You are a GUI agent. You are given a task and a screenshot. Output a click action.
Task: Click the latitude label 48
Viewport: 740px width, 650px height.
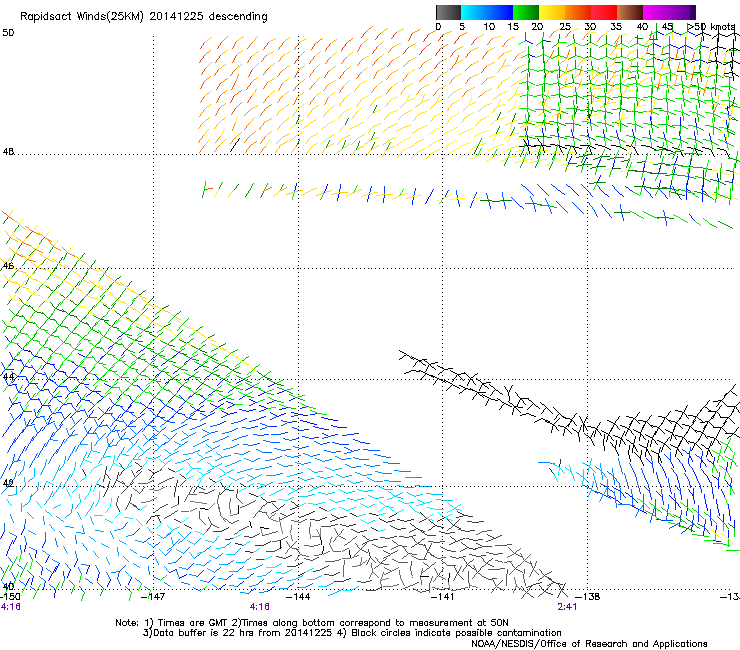coord(8,152)
